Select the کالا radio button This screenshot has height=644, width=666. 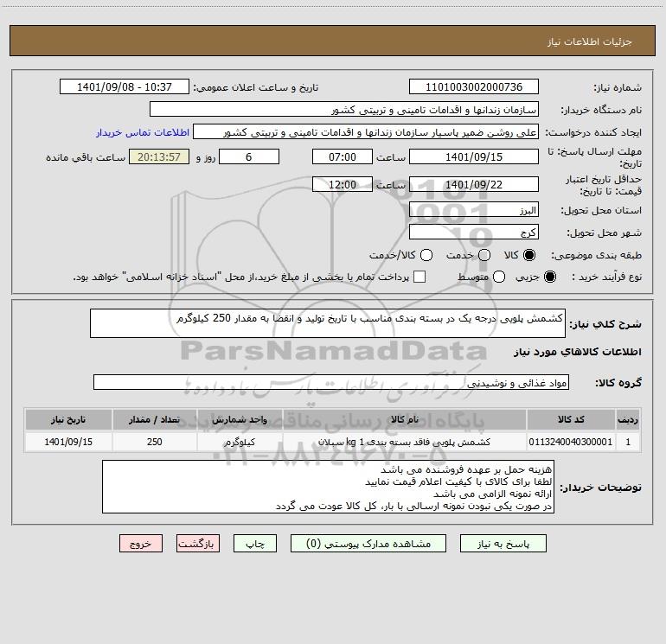point(529,255)
